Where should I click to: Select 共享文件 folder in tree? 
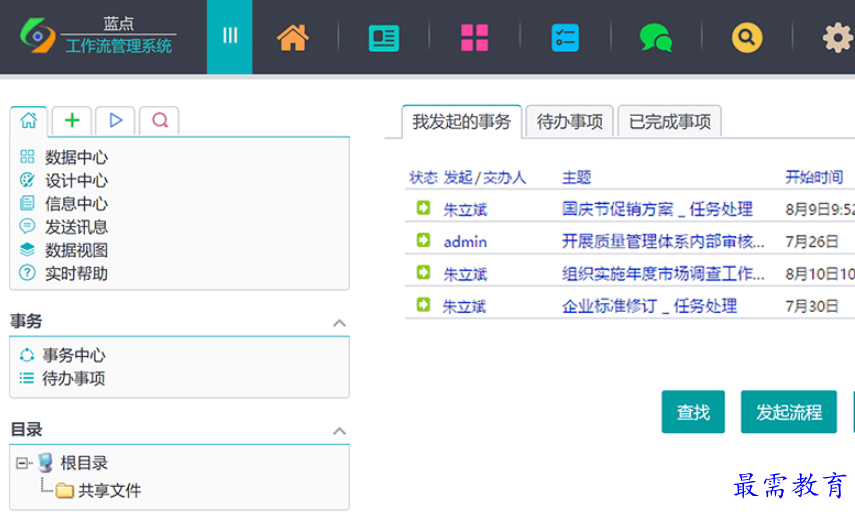point(109,490)
